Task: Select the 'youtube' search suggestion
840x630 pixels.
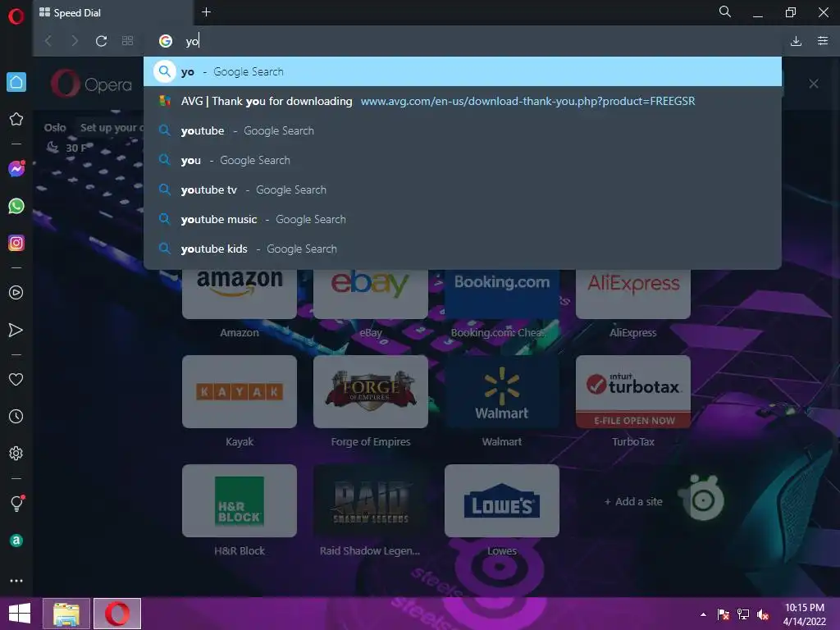Action: point(463,130)
